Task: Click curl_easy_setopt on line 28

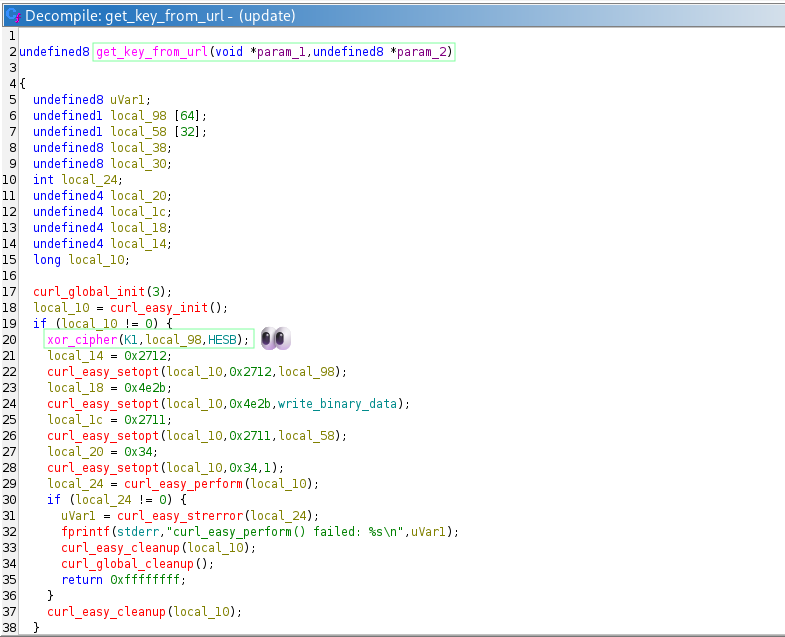Action: (103, 468)
